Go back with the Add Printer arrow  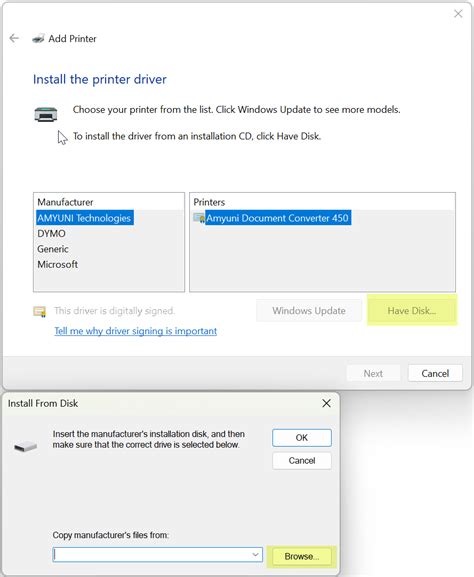[x=14, y=38]
